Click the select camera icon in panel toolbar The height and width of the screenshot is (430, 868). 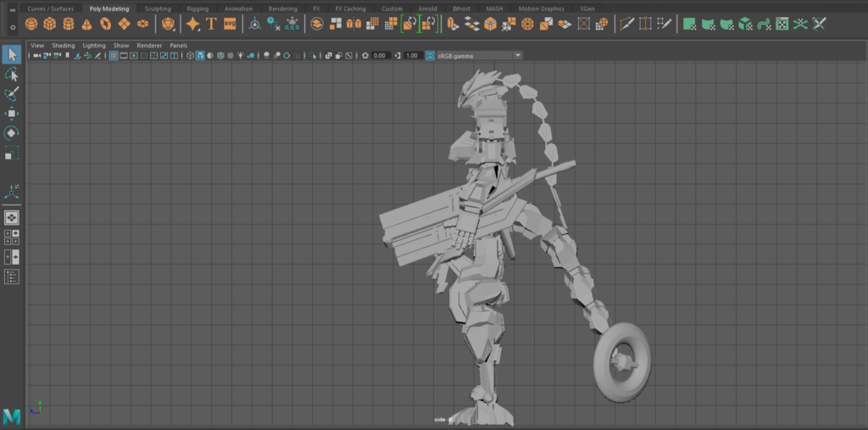point(36,55)
